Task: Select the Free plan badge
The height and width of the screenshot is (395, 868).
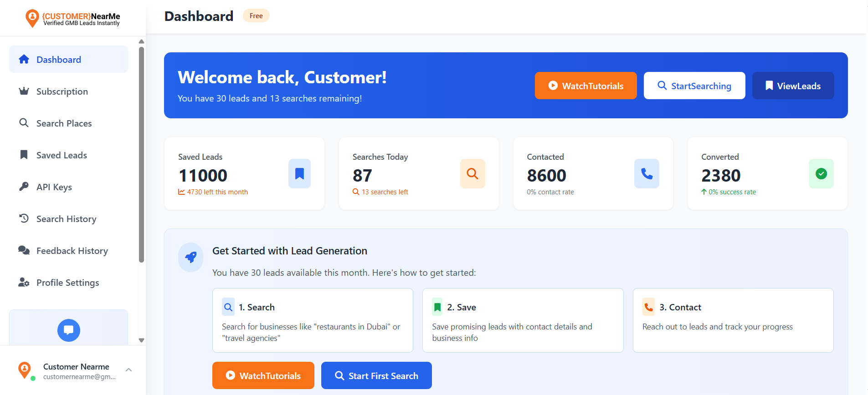Action: coord(256,15)
